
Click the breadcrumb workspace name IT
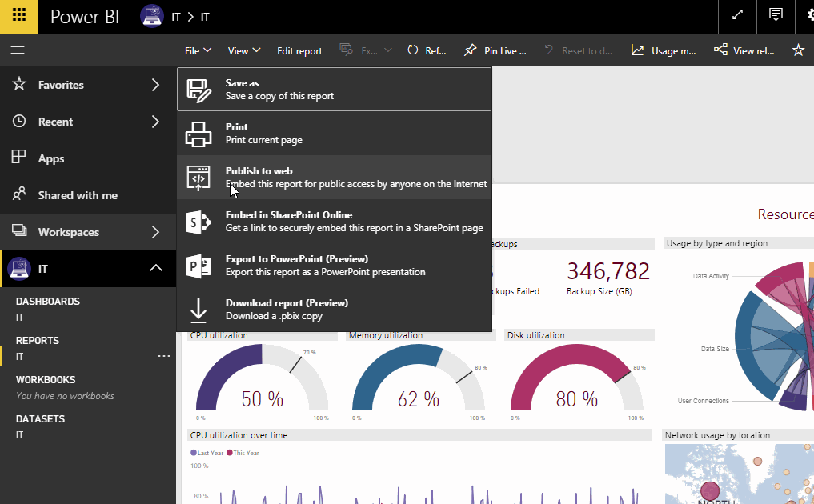(176, 17)
